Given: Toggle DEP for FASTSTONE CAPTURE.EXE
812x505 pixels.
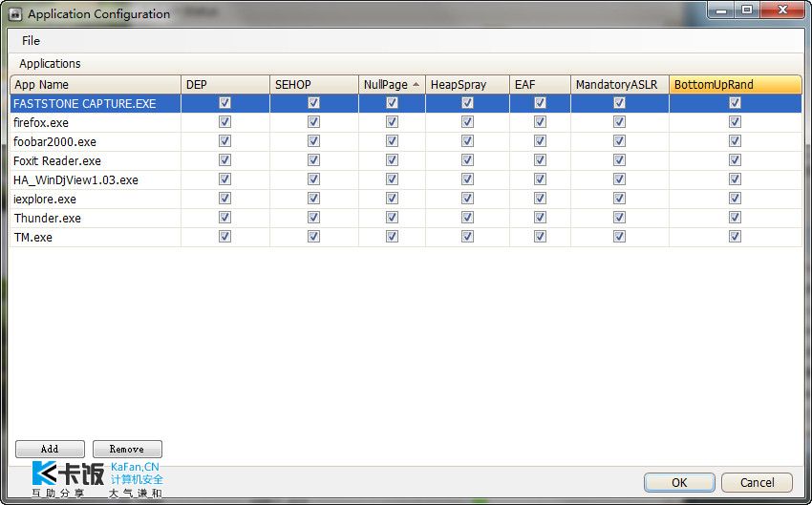Looking at the screenshot, I should (x=224, y=103).
